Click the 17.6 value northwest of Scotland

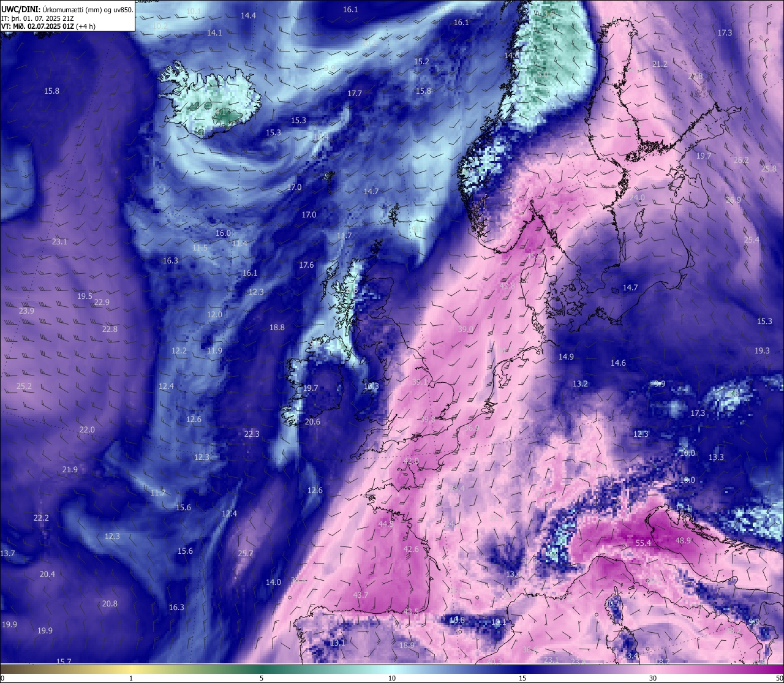pyautogui.click(x=306, y=265)
